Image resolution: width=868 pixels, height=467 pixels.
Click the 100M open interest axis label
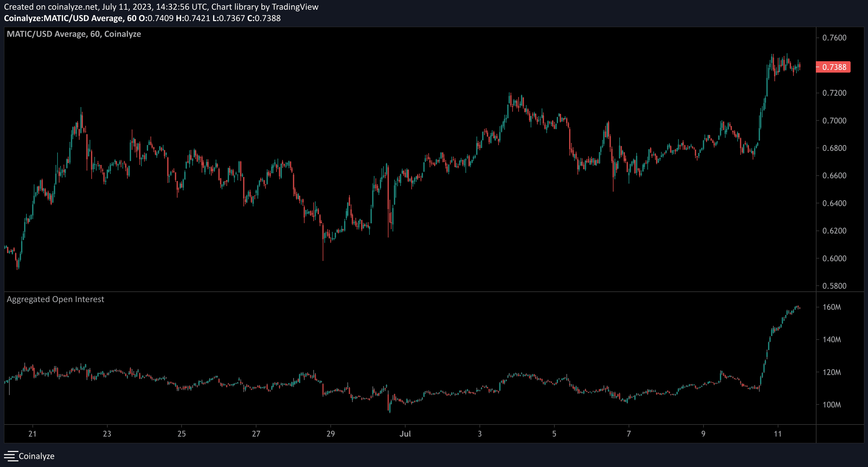click(x=832, y=405)
